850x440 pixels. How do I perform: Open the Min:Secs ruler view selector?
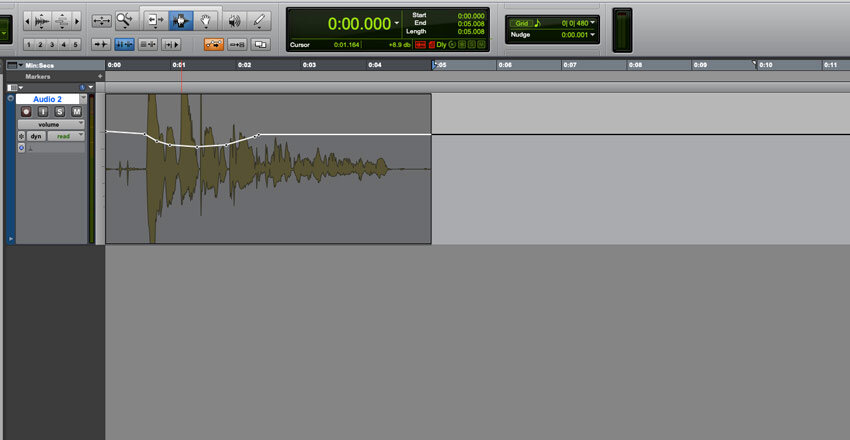click(x=15, y=66)
